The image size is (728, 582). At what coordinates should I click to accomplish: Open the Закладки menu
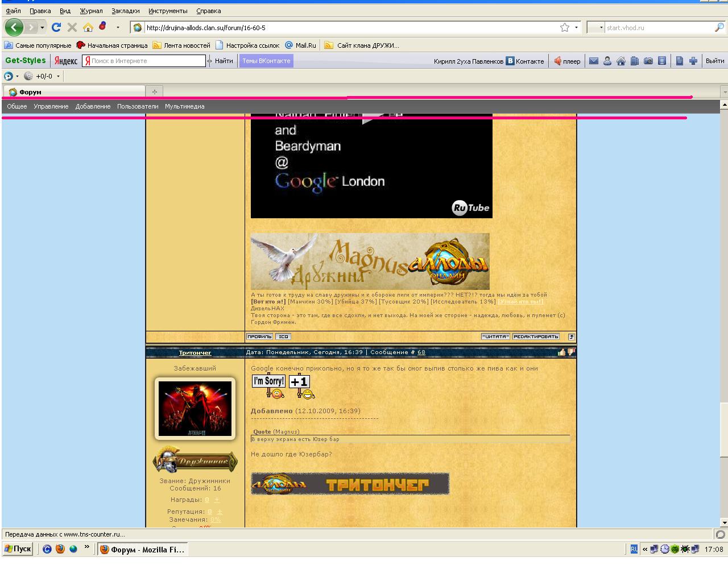(126, 11)
